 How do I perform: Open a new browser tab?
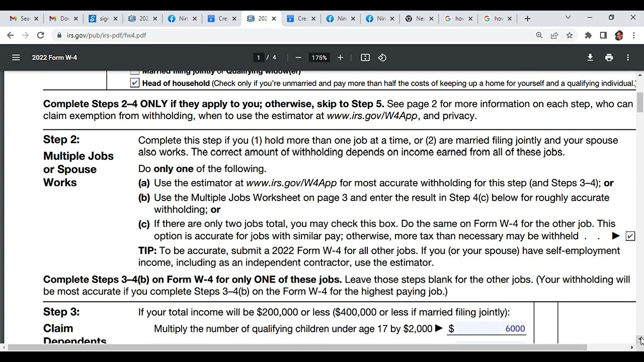tap(527, 19)
